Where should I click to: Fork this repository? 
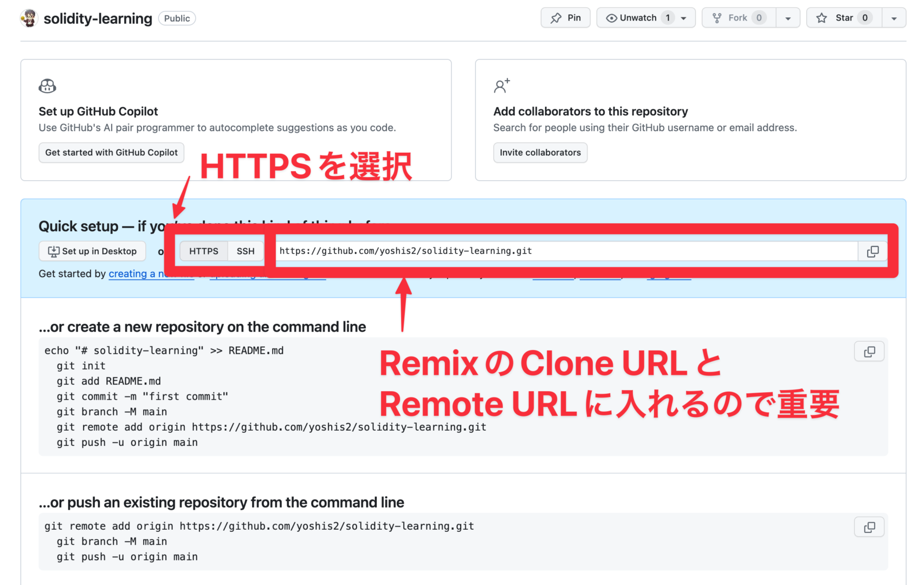click(739, 18)
